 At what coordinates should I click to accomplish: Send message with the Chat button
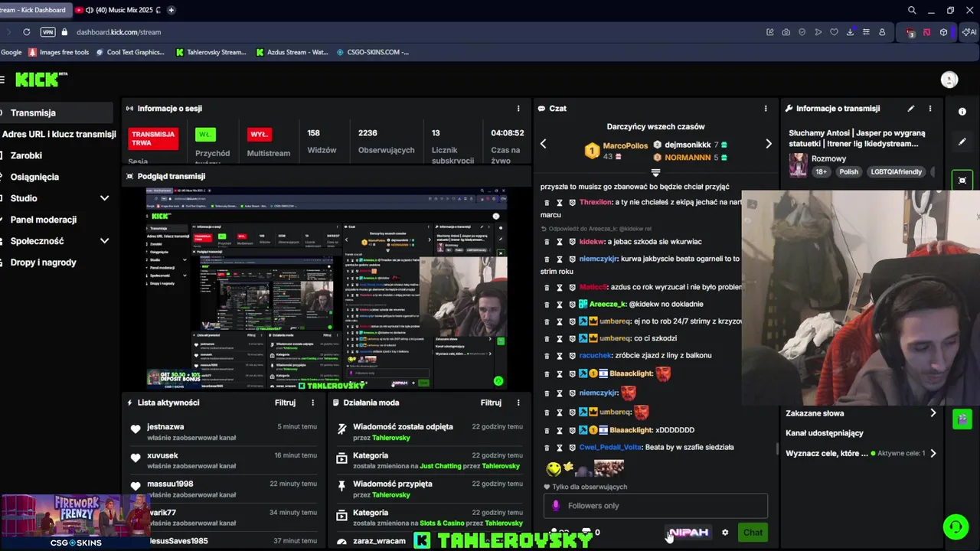(753, 533)
